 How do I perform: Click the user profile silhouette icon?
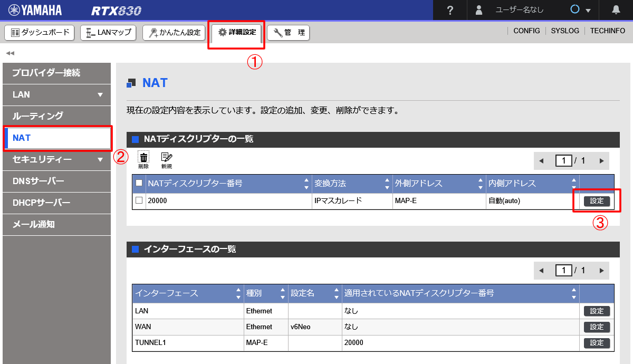pos(479,10)
